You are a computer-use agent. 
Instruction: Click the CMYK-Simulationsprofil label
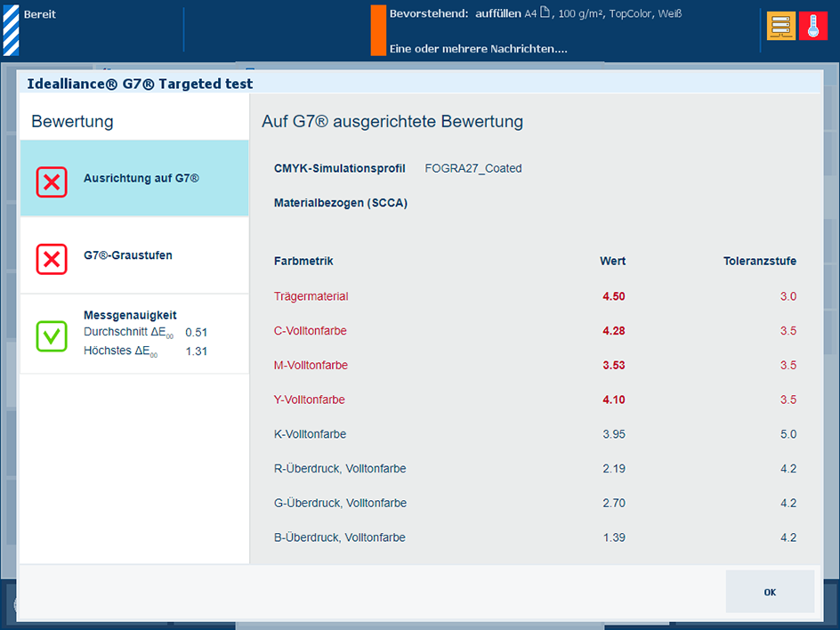(x=340, y=168)
